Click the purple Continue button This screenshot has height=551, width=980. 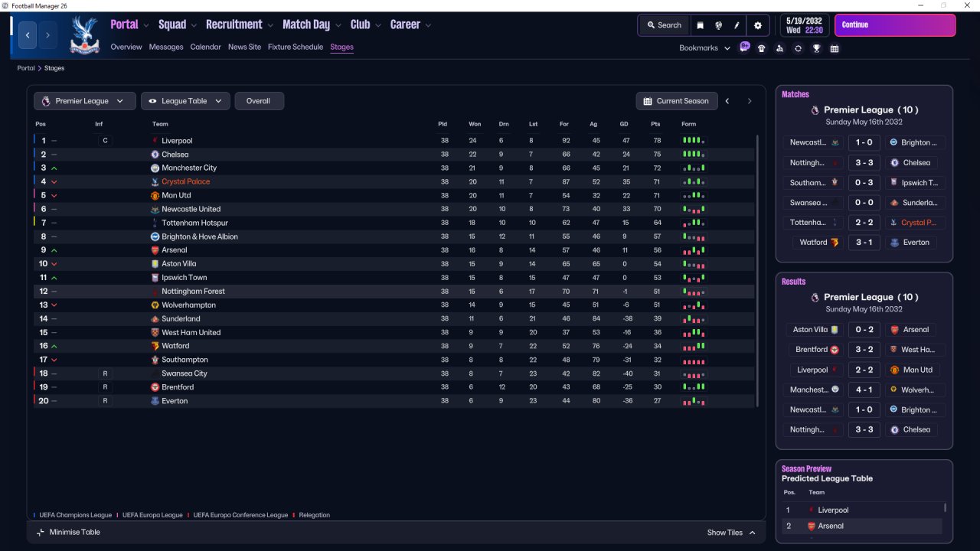coord(895,25)
